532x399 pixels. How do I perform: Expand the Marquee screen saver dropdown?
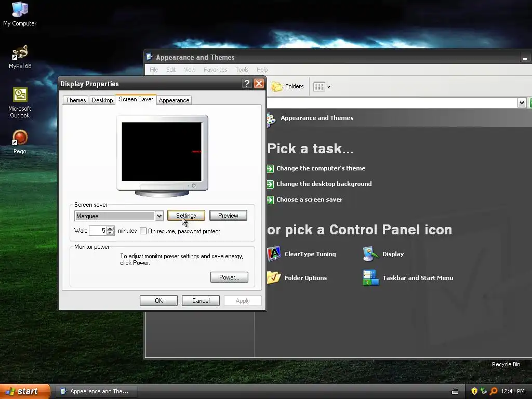[159, 216]
